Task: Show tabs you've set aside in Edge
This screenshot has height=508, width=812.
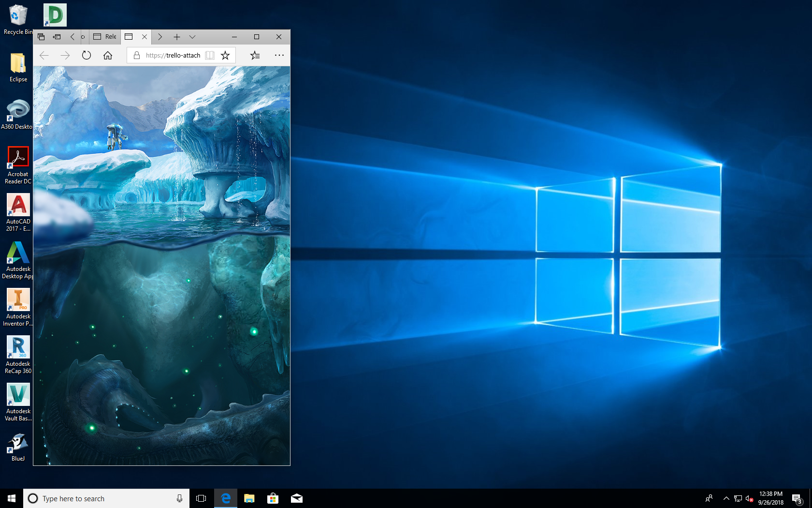Action: 41,37
